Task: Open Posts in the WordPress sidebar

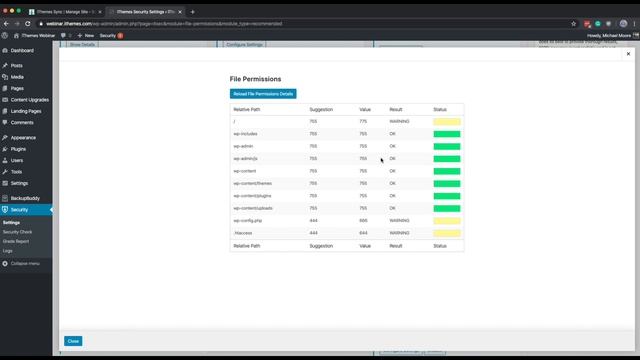Action: 16,65
